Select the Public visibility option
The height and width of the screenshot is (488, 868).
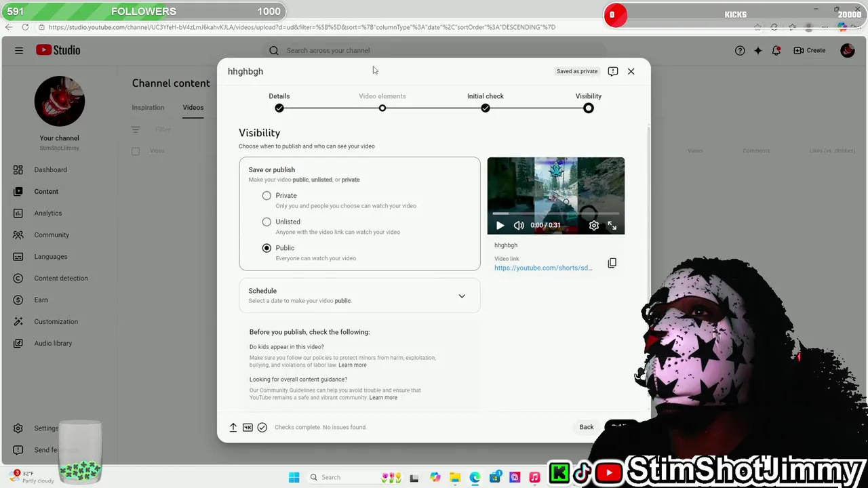267,248
